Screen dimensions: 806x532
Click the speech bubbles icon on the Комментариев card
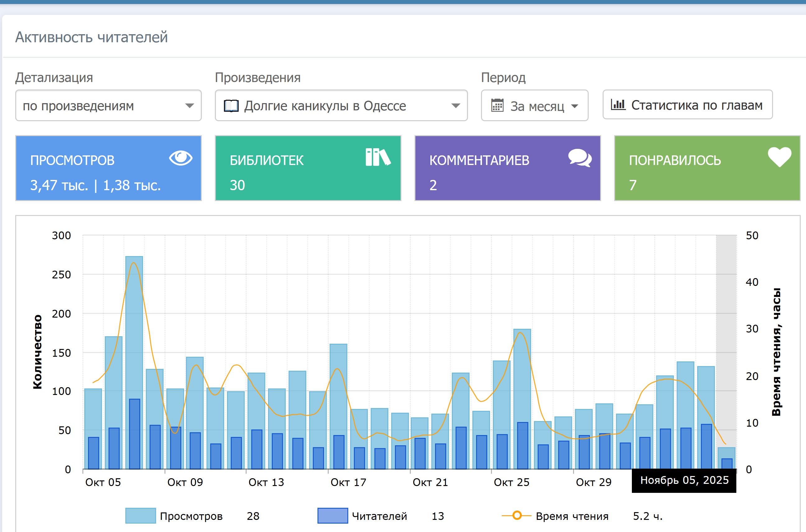coord(580,158)
